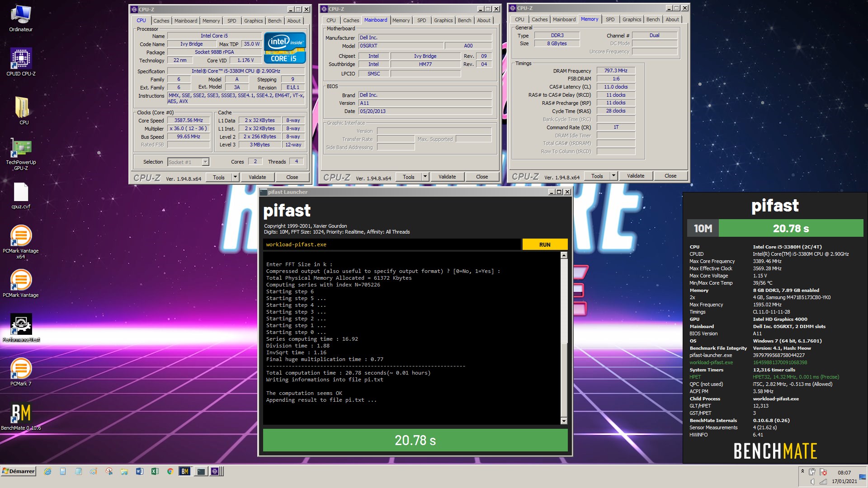Screen dimensions: 868x488
Task: Open the Action Center flag tray icon
Action: point(823,472)
